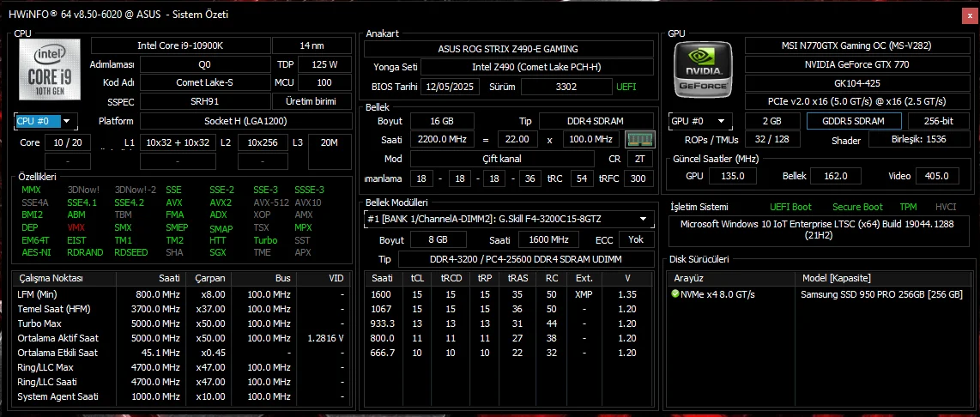Click the HVCI status label
The width and height of the screenshot is (980, 417).
(946, 207)
